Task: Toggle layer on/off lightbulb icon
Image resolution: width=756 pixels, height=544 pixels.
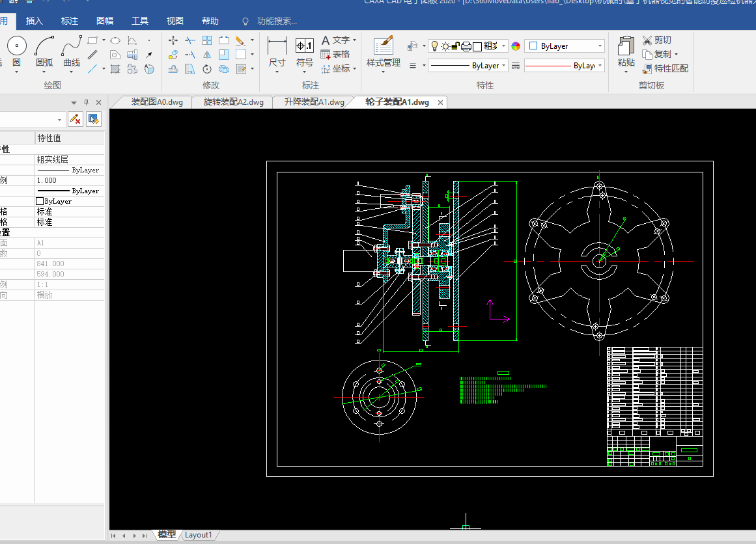Action: click(x=434, y=46)
